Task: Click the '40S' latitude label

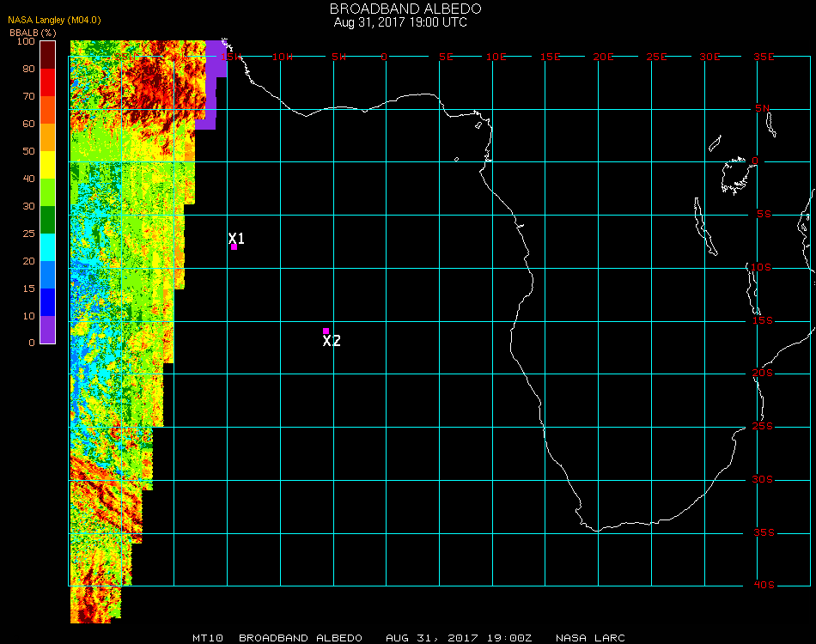Action: point(764,586)
